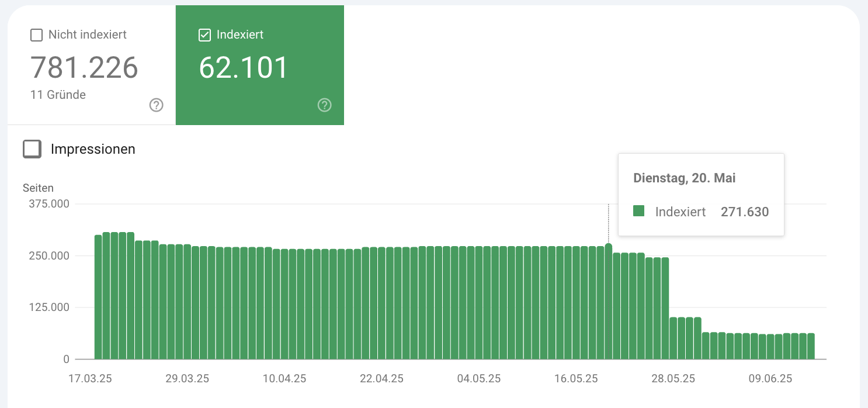Viewport: 868px width, 408px height.
Task: Uncheck the Indexiert checkbox
Action: coord(204,35)
